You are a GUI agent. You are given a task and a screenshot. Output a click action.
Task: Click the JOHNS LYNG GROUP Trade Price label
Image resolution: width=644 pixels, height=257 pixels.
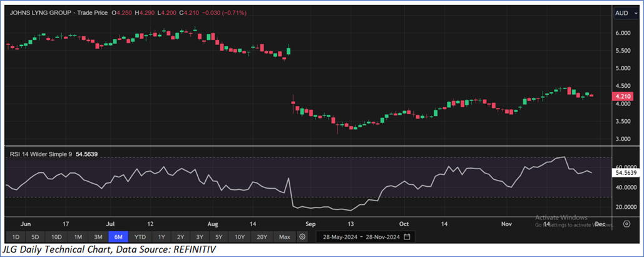coord(58,13)
